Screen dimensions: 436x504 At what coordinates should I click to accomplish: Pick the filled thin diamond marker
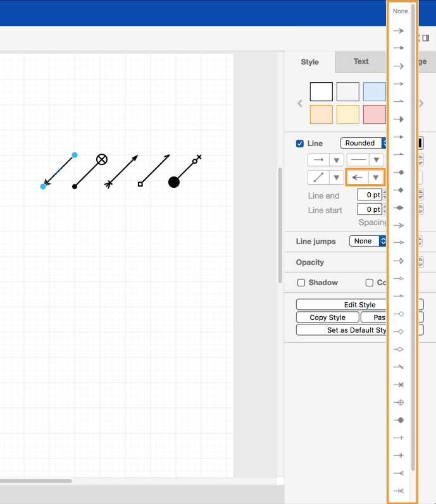[x=399, y=208]
